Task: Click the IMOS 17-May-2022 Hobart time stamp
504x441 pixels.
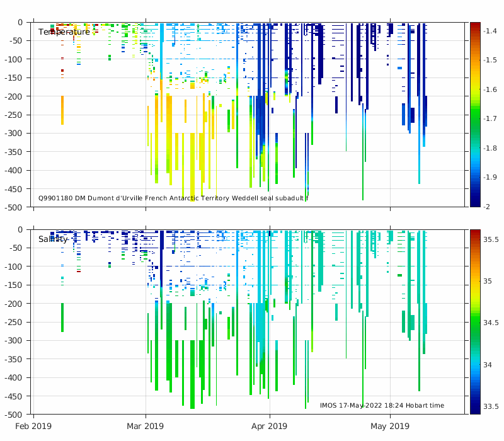Action: 382,405
